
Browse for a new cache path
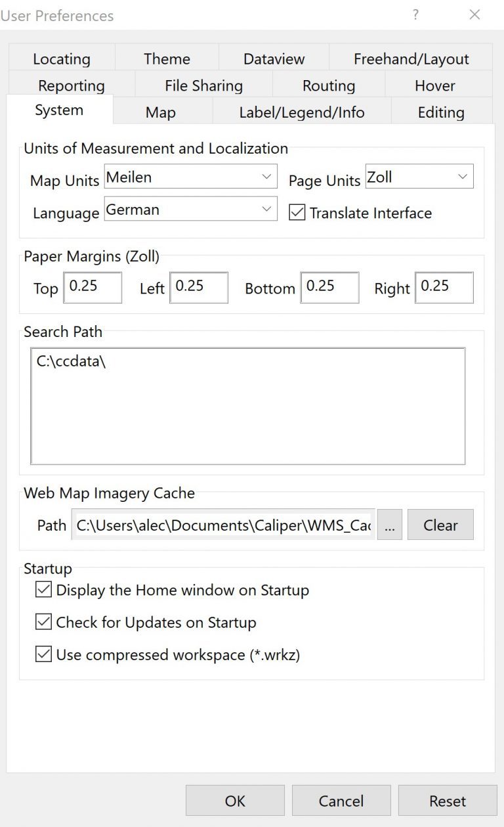click(x=390, y=525)
